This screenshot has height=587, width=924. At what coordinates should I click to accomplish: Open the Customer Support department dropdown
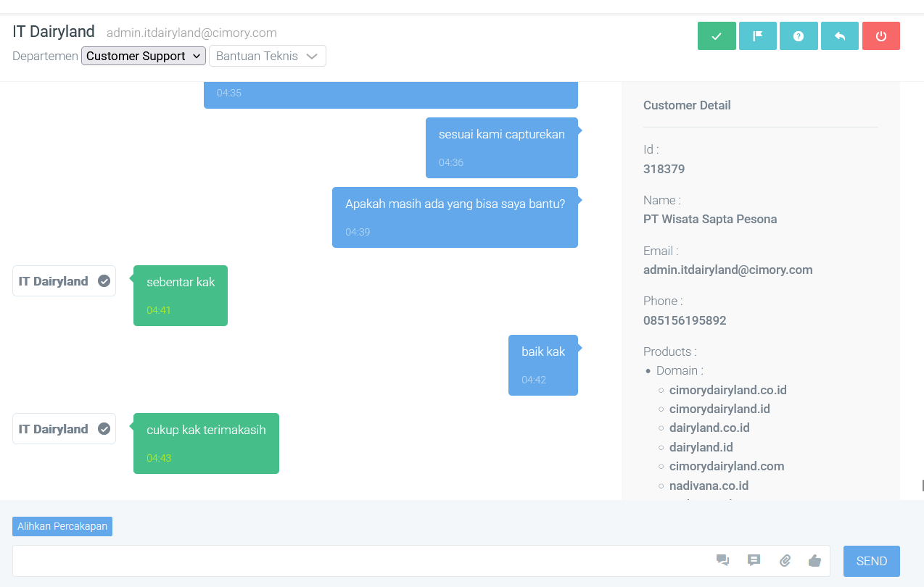coord(144,56)
